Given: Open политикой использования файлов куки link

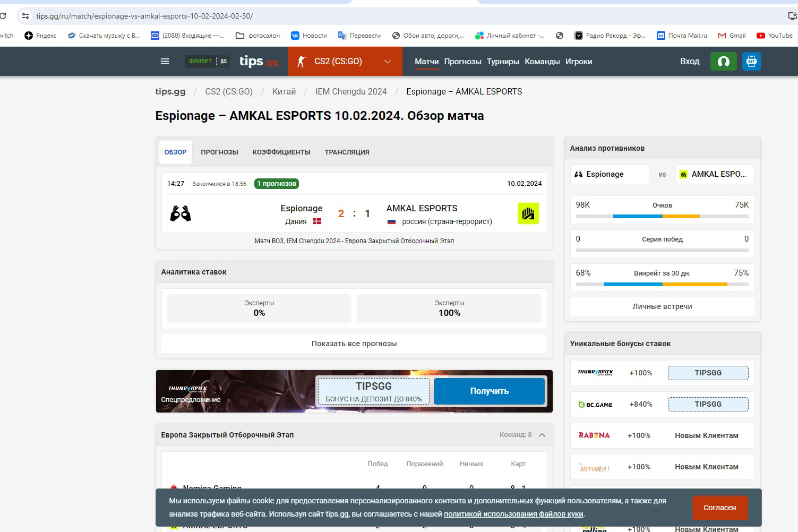Looking at the screenshot, I should (x=513, y=514).
